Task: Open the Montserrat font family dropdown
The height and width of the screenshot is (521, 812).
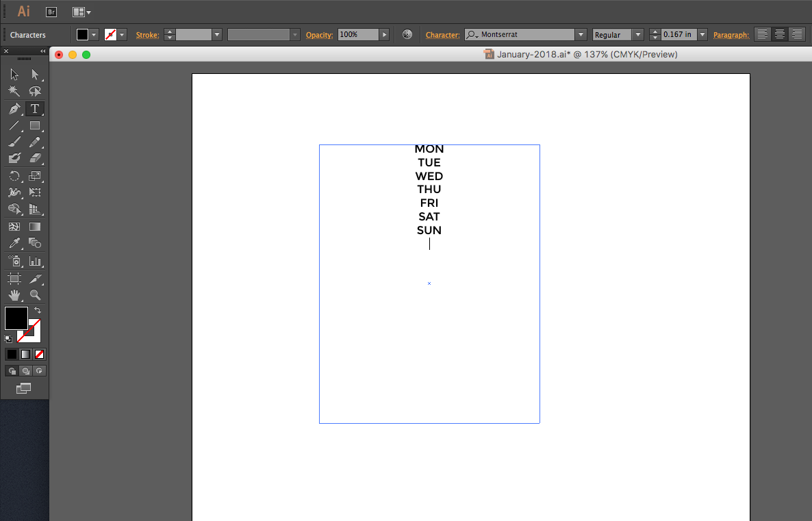Action: tap(580, 34)
